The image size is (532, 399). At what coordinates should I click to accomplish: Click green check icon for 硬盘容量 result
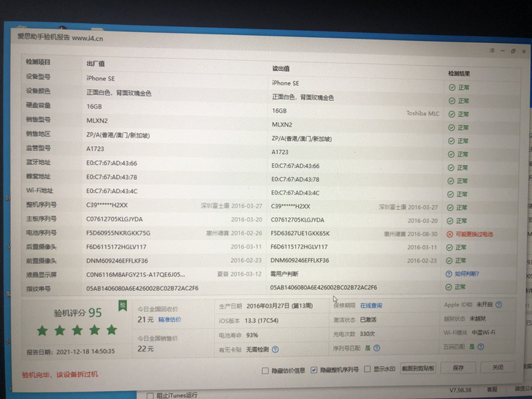coord(452,114)
